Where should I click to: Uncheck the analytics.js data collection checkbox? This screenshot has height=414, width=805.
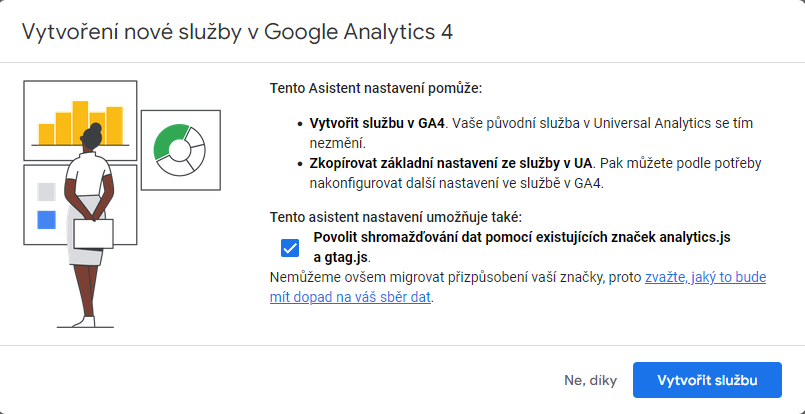[x=290, y=248]
